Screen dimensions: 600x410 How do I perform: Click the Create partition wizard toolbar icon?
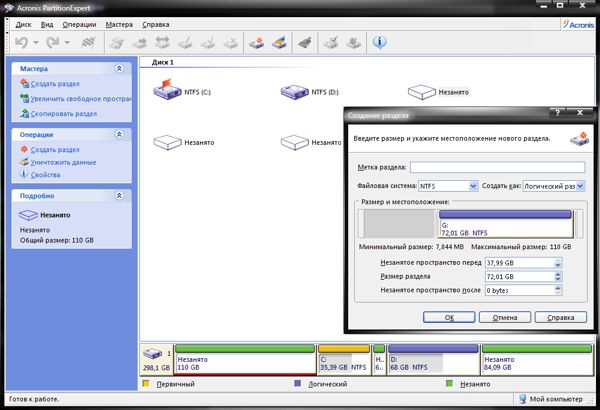point(257,42)
